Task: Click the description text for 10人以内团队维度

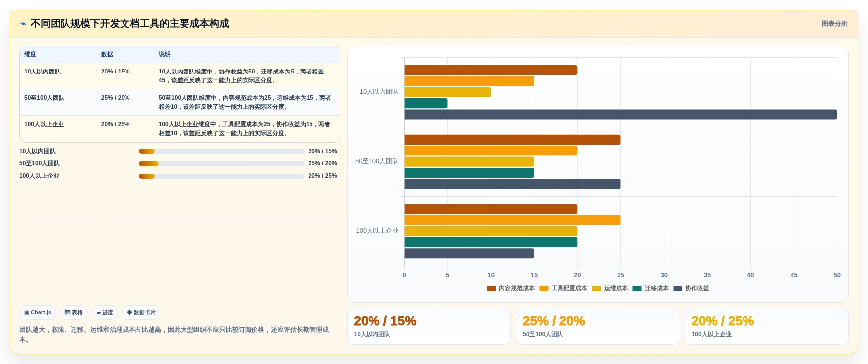Action: point(241,76)
